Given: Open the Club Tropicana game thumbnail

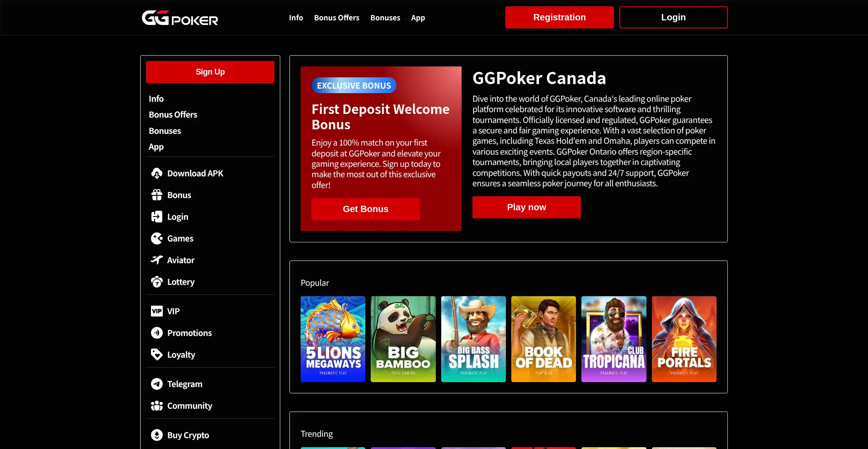Looking at the screenshot, I should 614,339.
